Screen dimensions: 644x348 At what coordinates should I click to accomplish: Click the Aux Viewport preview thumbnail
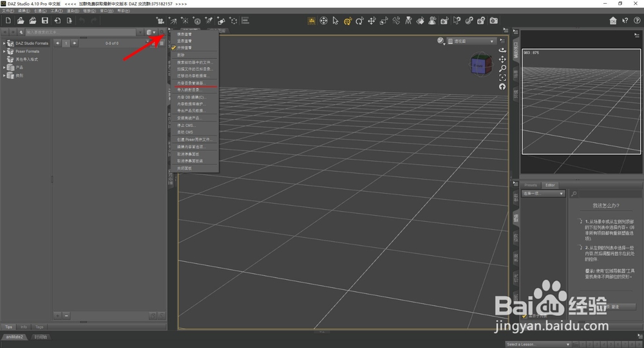[581, 102]
